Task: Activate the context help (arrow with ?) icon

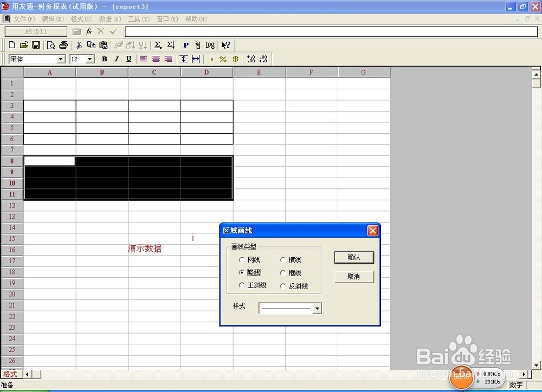Action: click(226, 45)
